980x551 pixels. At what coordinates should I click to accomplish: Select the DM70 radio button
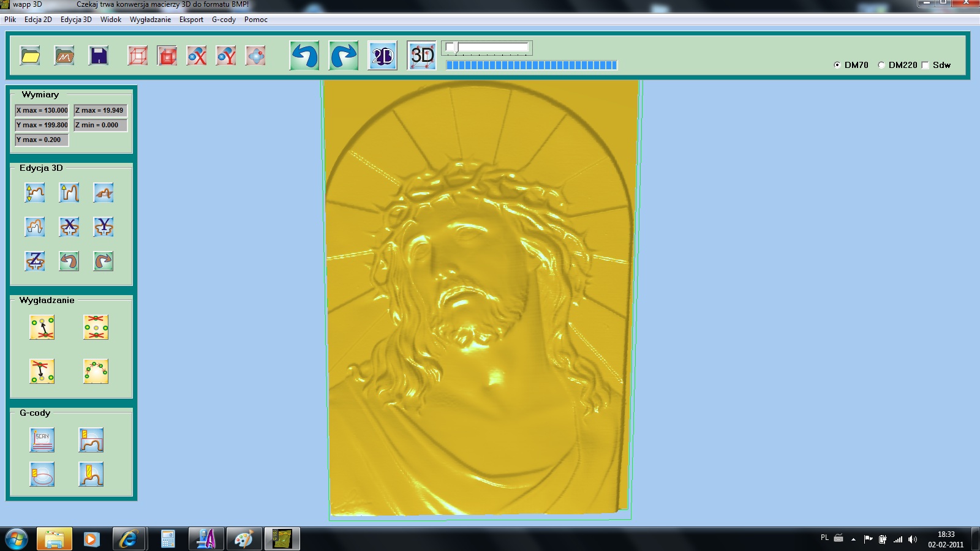[837, 65]
